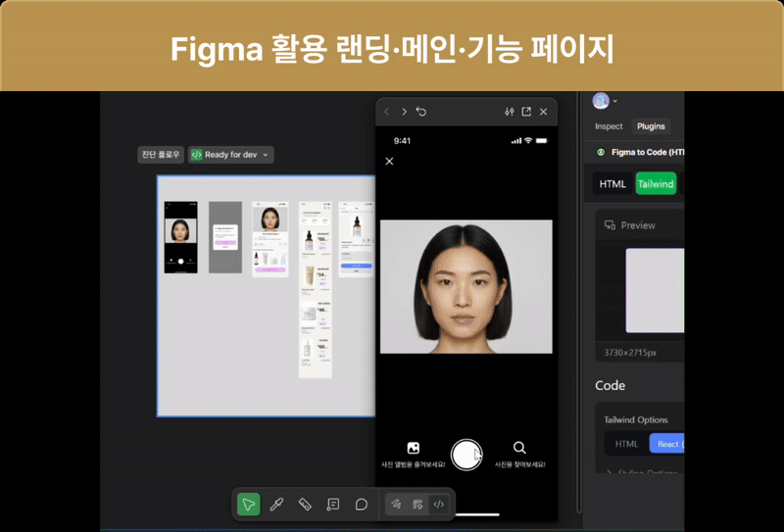Open user avatar account dropdown
The width and height of the screenshot is (784, 532).
pos(605,101)
